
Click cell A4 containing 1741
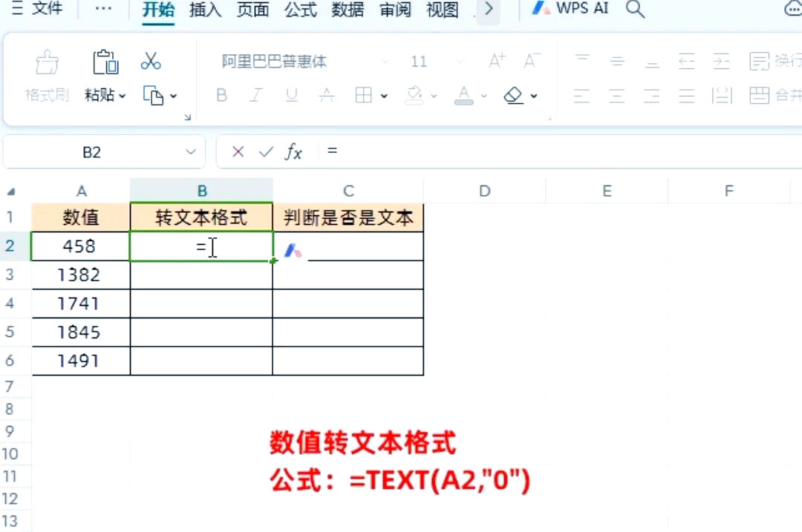81,303
